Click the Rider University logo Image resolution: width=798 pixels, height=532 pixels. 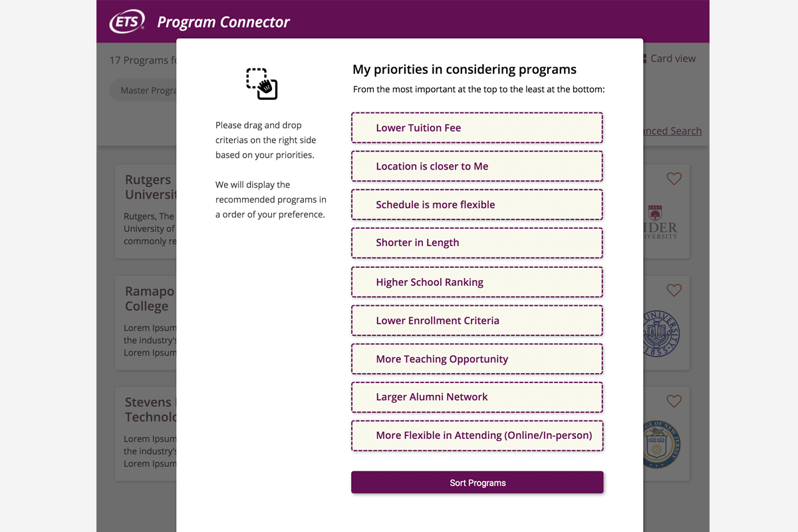pyautogui.click(x=662, y=222)
